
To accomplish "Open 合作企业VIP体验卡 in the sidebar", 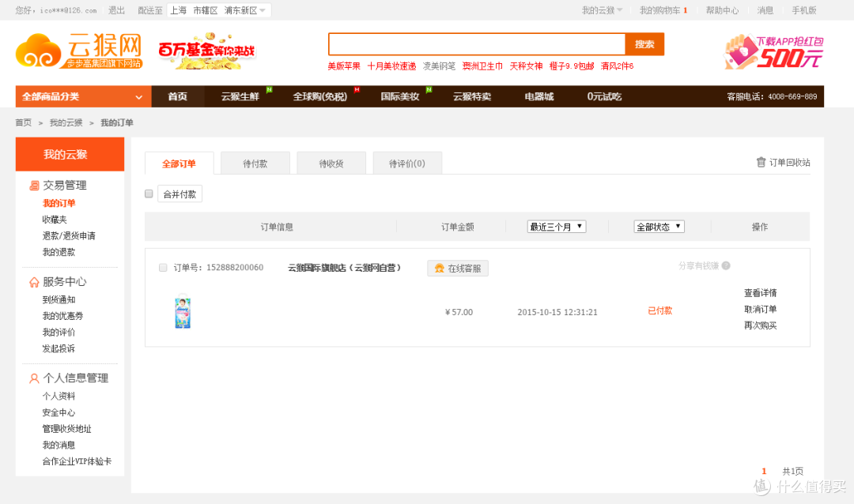I will click(x=77, y=461).
